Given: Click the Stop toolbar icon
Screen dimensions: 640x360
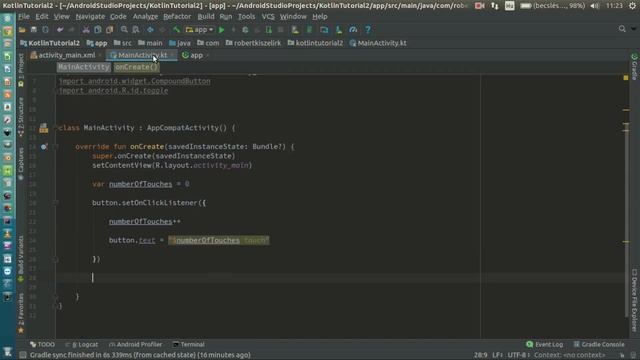Looking at the screenshot, I should point(280,30).
